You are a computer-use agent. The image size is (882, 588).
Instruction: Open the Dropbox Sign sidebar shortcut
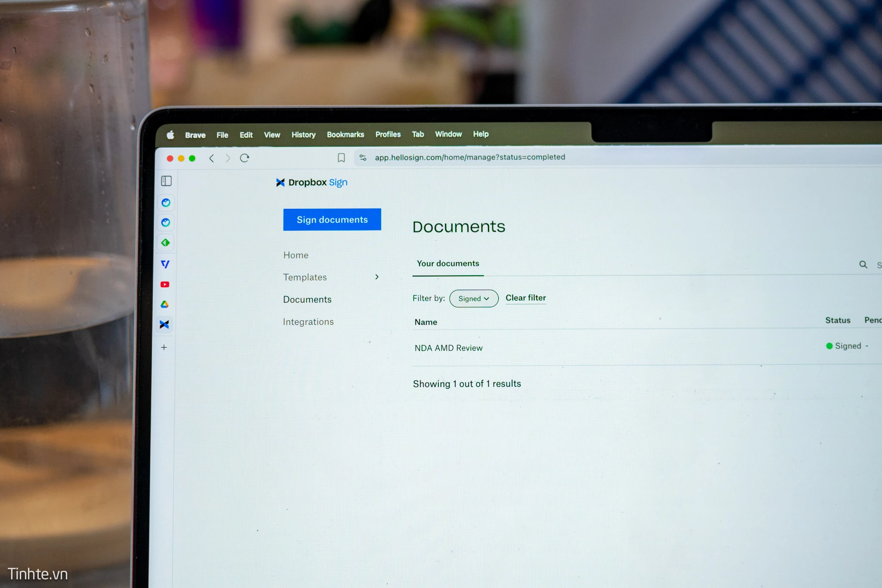click(164, 324)
